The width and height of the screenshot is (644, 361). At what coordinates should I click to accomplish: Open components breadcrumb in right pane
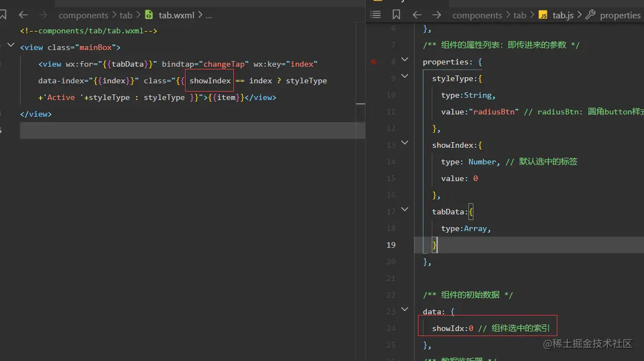477,15
